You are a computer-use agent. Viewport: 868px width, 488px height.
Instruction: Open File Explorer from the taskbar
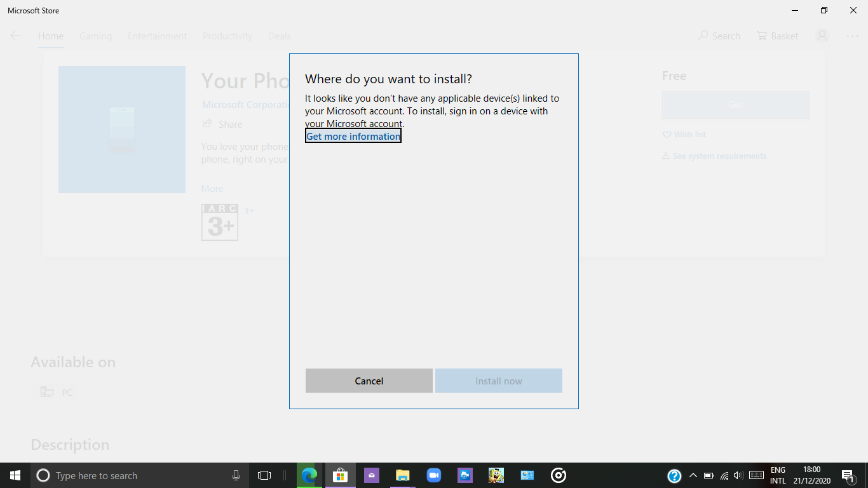[x=403, y=475]
